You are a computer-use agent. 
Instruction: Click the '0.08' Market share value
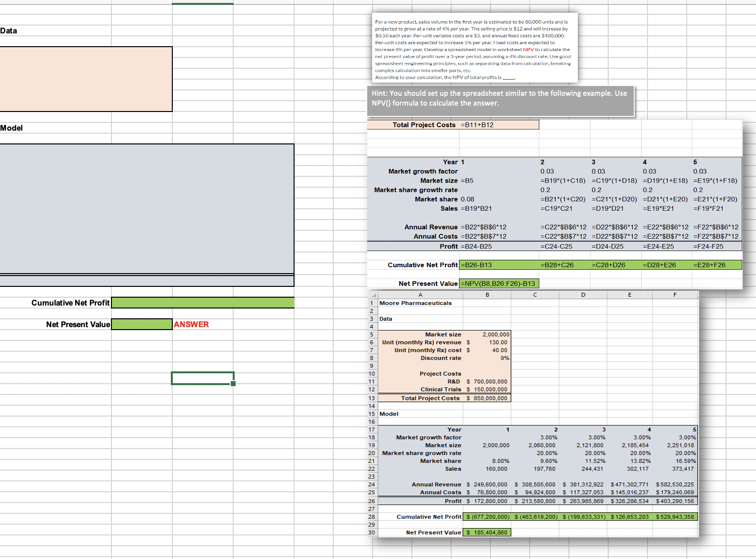tap(468, 199)
